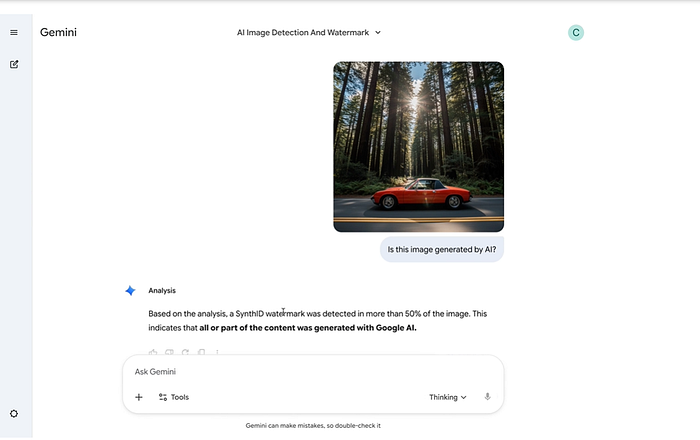Expand the Thinking mode dropdown
Screen dimensions: 700x440
click(448, 397)
